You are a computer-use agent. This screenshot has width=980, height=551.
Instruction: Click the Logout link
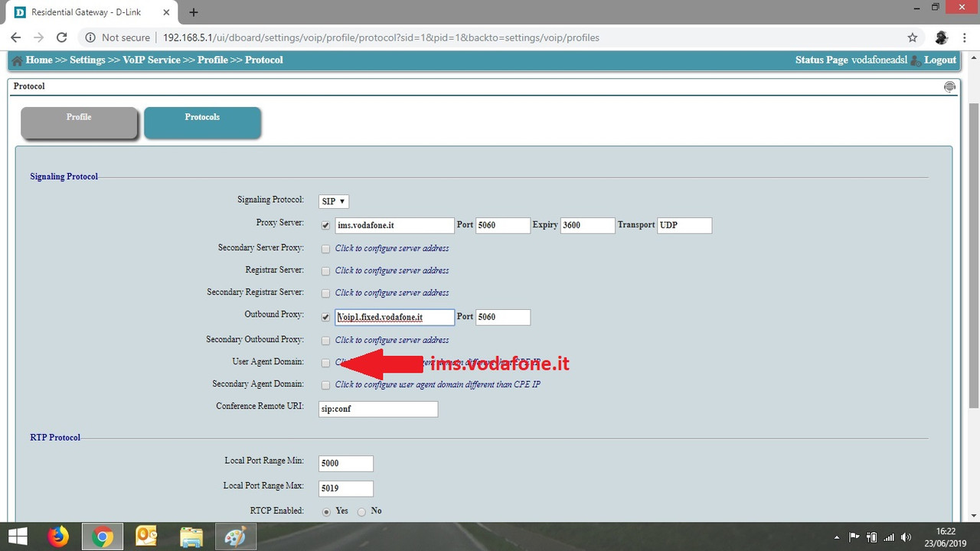coord(940,60)
